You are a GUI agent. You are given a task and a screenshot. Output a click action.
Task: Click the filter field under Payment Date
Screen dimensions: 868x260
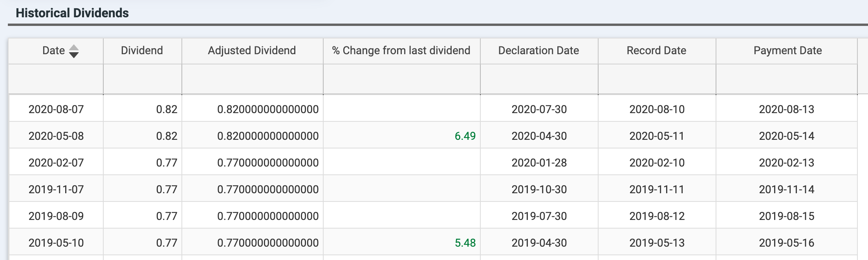(787, 79)
